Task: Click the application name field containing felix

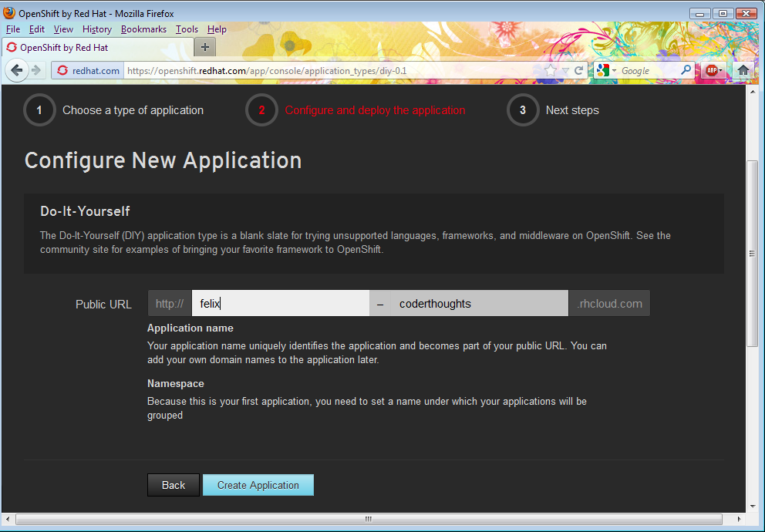Action: 281,303
